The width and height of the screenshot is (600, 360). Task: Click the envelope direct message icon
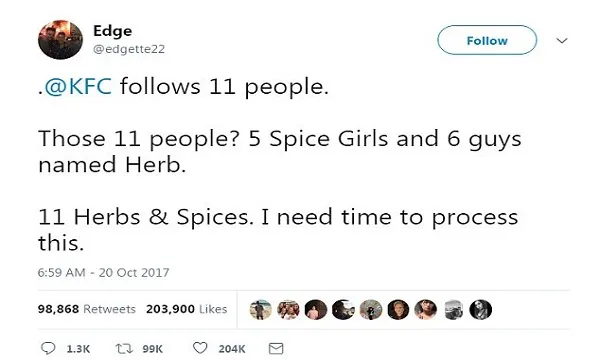[276, 349]
